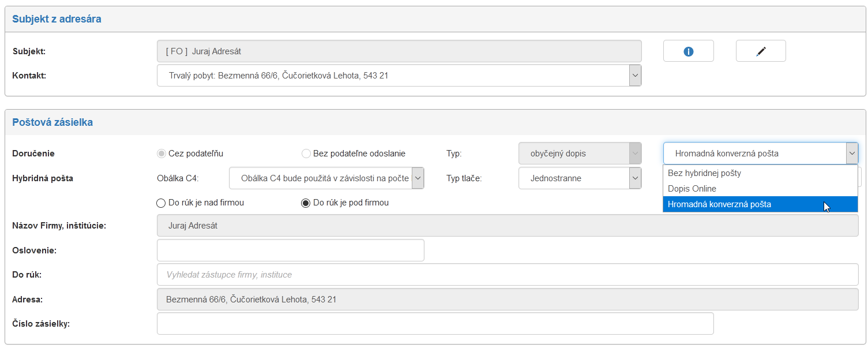Select 'Bez podateľne odoslanie' radio option
Image resolution: width=868 pixels, height=348 pixels.
coord(306,154)
